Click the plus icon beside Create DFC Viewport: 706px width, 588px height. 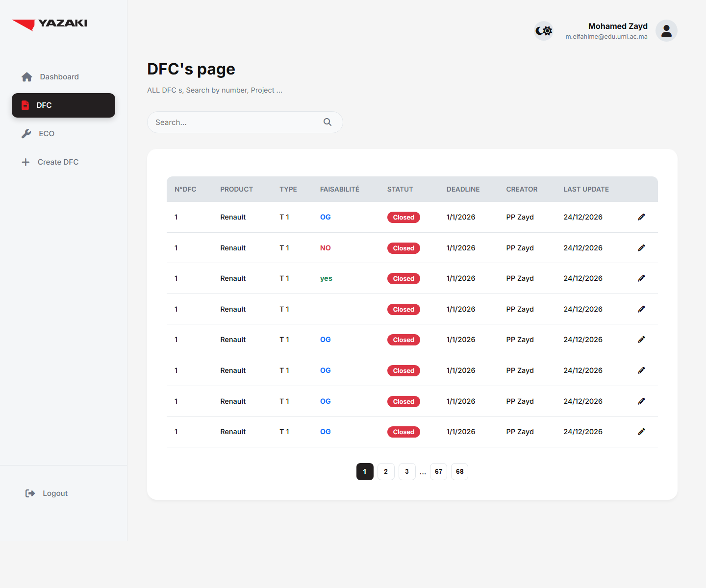(x=25, y=162)
